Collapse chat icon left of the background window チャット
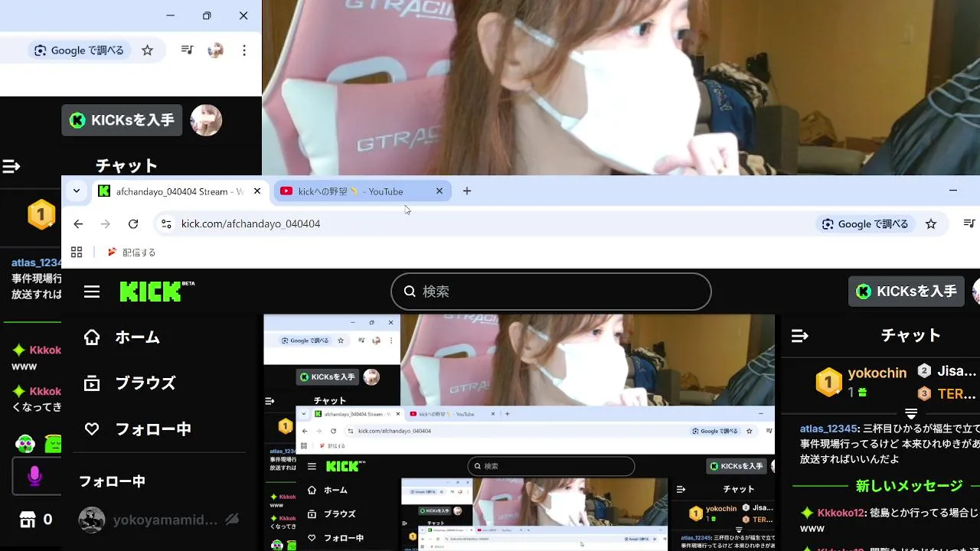 pos(11,166)
